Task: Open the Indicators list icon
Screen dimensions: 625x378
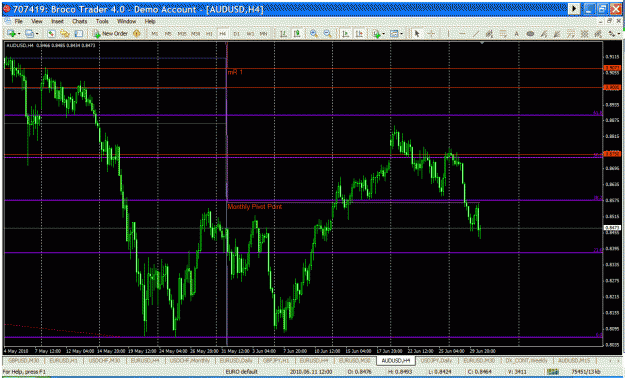Action: coord(376,34)
